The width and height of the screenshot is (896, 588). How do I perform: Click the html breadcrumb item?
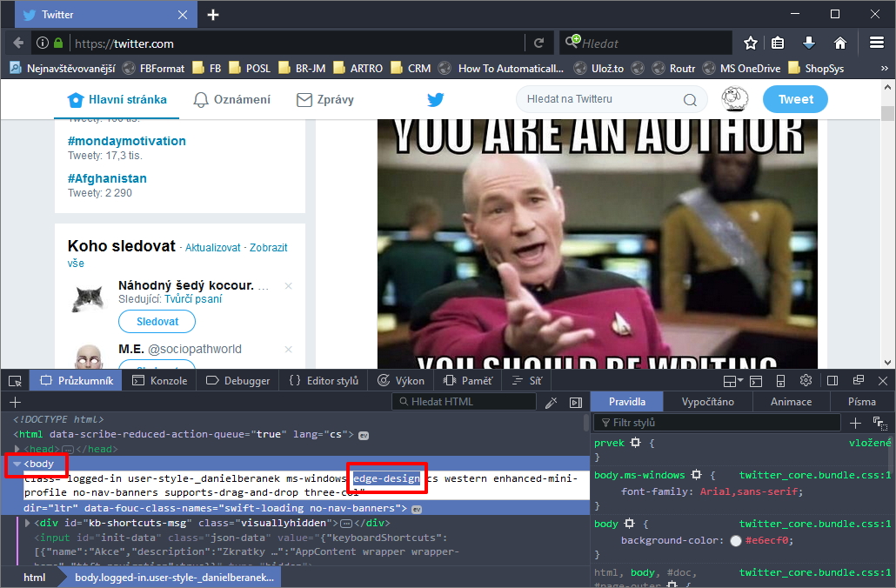coord(34,578)
